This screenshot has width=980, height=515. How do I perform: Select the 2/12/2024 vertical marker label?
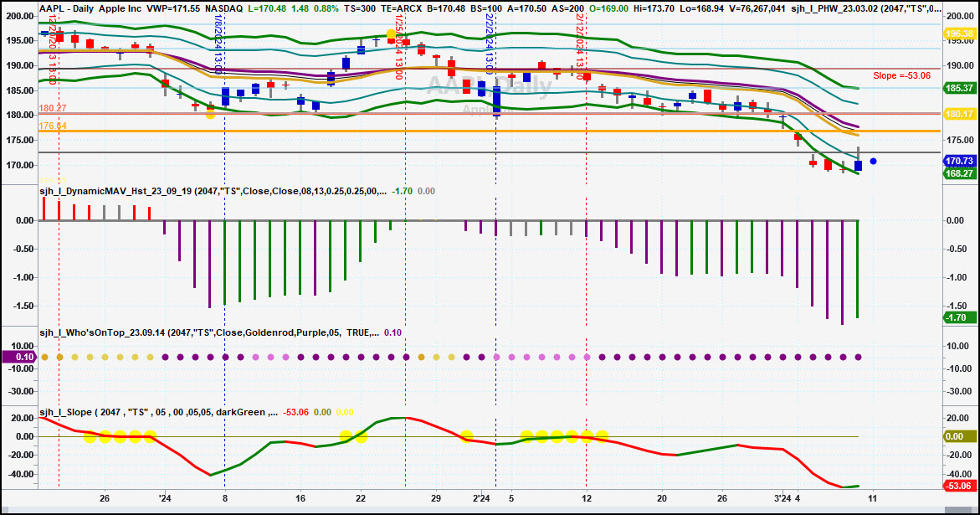coord(579,45)
